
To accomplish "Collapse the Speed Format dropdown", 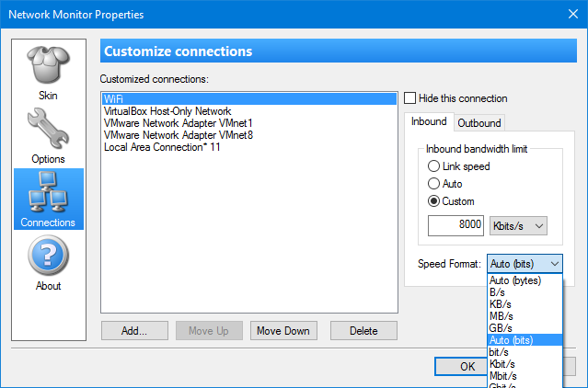I will click(525, 264).
